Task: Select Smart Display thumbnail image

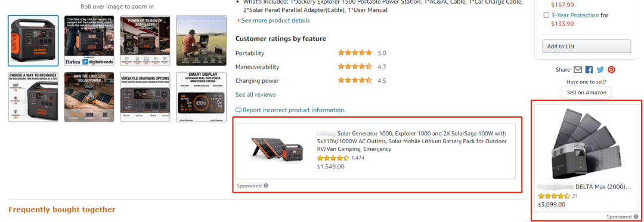Action: 202,97
